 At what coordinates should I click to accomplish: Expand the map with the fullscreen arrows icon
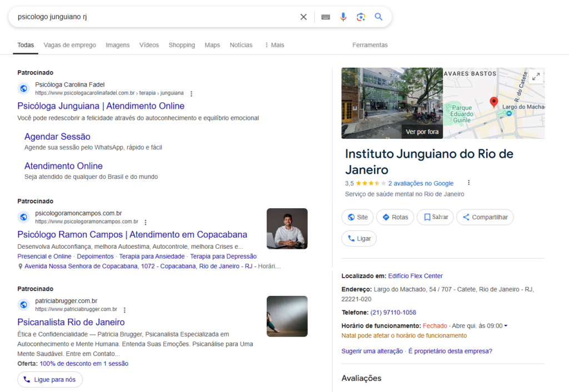536,77
